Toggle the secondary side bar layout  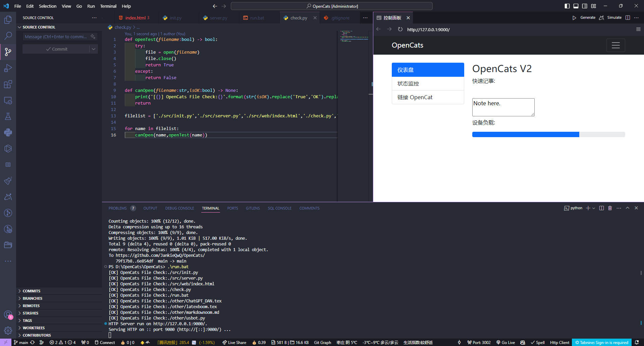coord(585,6)
